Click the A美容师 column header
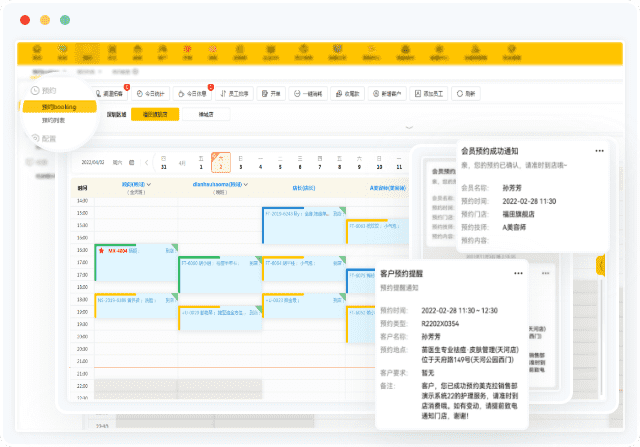The image size is (640, 447). 388,188
